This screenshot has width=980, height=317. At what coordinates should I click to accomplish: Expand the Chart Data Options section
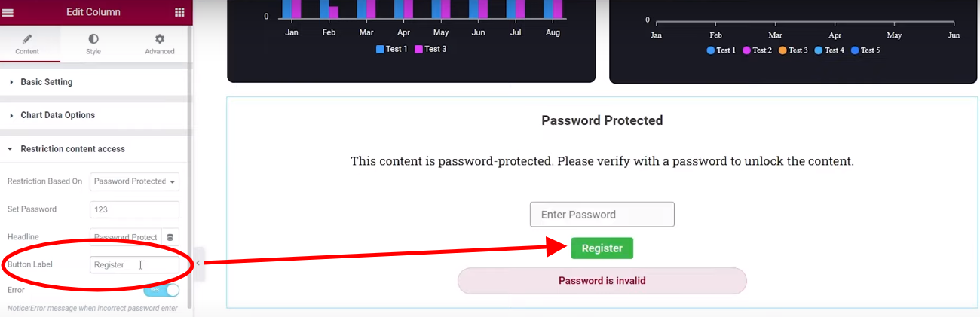(x=96, y=115)
